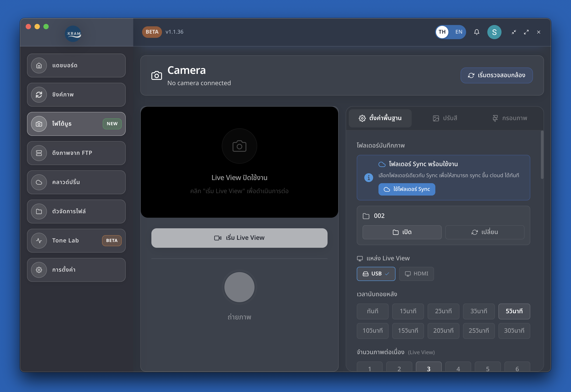Image resolution: width=571 pixels, height=392 pixels.
Task: Click the KRAM logo
Action: pyautogui.click(x=73, y=34)
